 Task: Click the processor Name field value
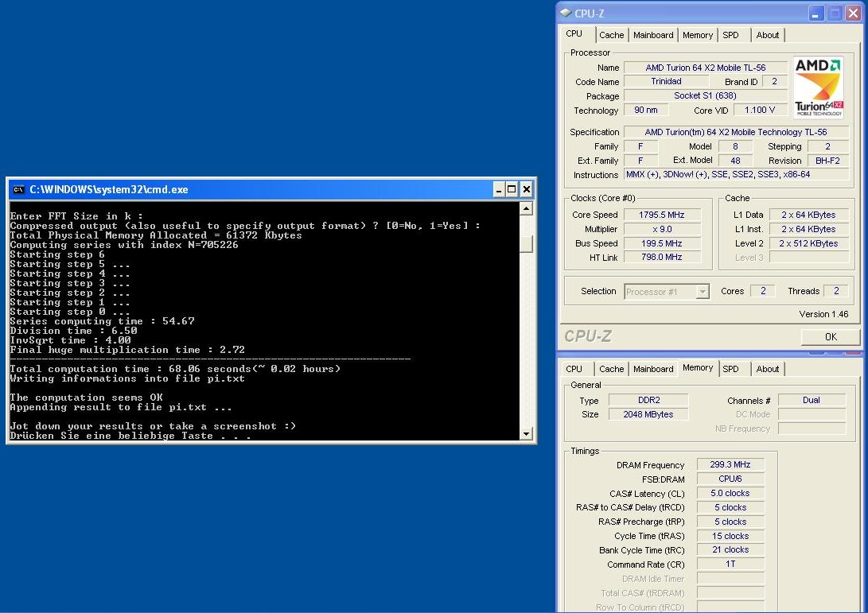tap(705, 68)
